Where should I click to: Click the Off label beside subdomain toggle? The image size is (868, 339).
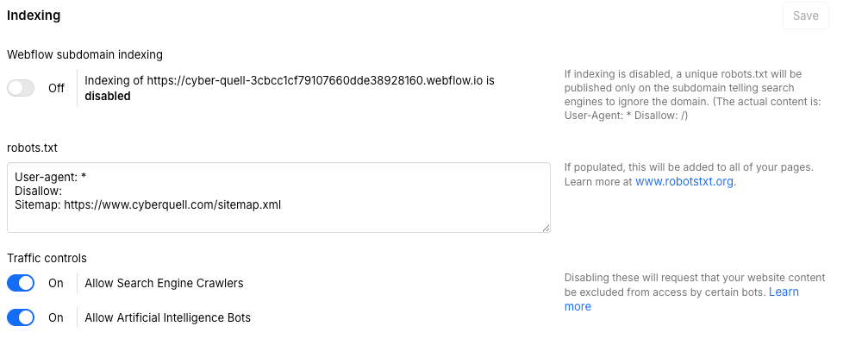coord(57,88)
